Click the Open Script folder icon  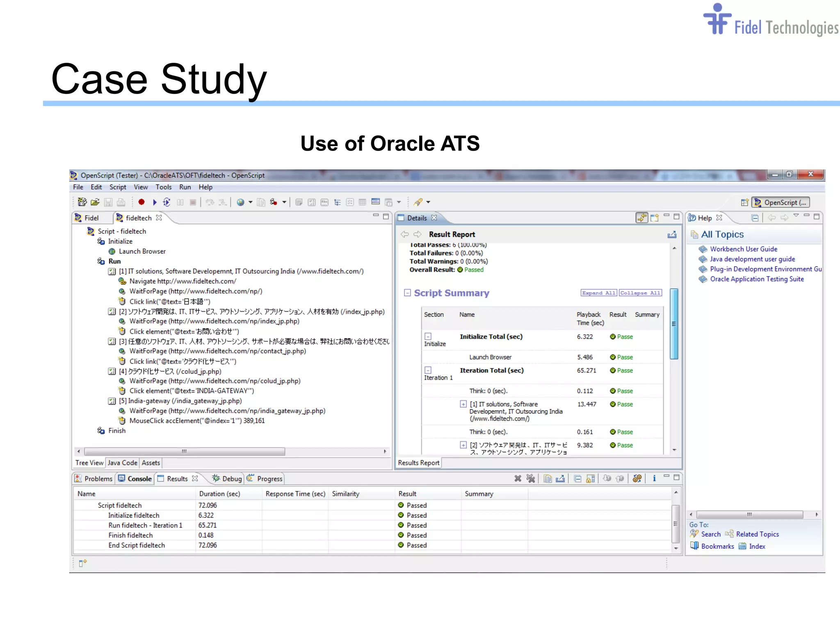95,202
